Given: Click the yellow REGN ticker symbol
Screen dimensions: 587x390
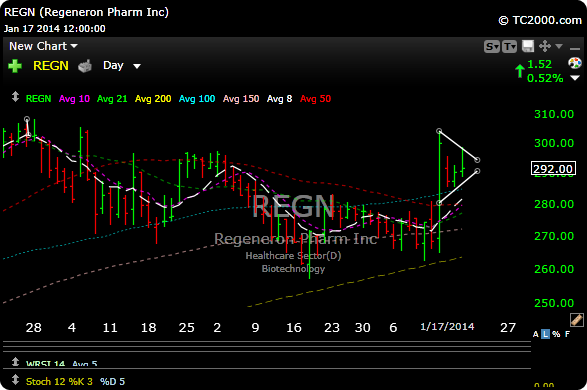Looking at the screenshot, I should point(51,66).
